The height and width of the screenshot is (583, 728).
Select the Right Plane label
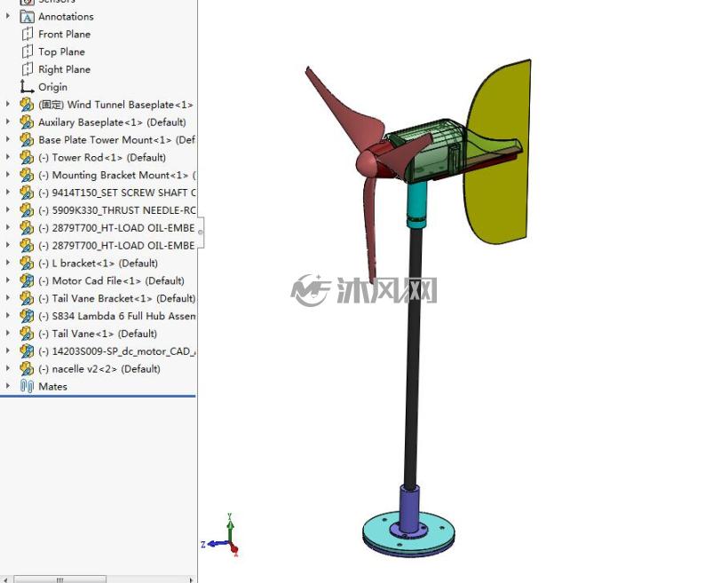tap(65, 69)
